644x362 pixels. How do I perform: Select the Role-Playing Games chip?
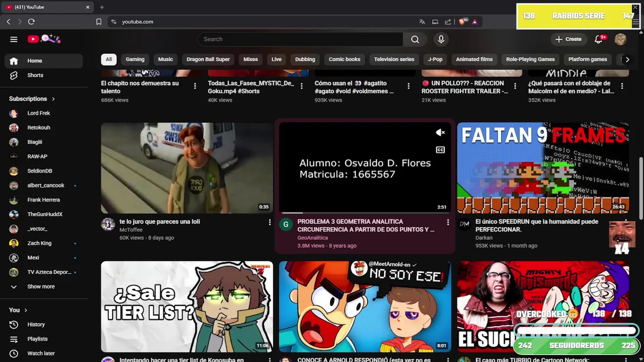pyautogui.click(x=530, y=59)
